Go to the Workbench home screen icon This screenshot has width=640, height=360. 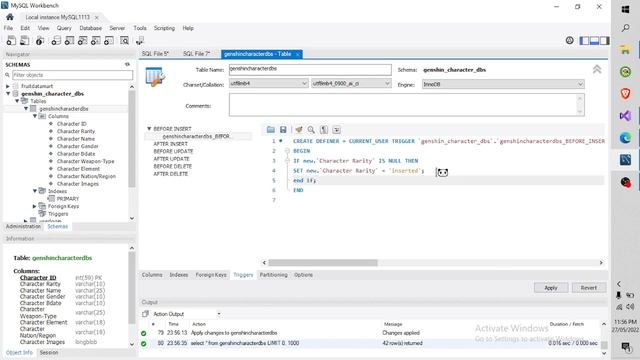(10, 17)
